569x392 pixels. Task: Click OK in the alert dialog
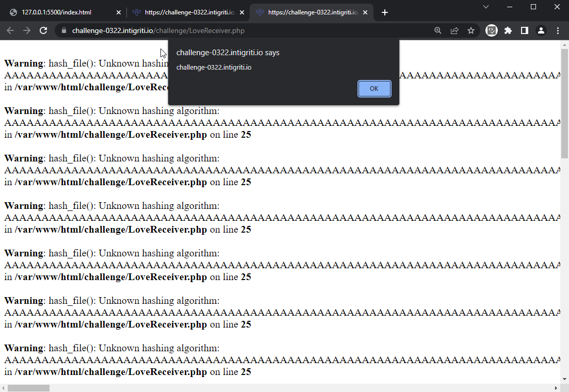pyautogui.click(x=374, y=89)
